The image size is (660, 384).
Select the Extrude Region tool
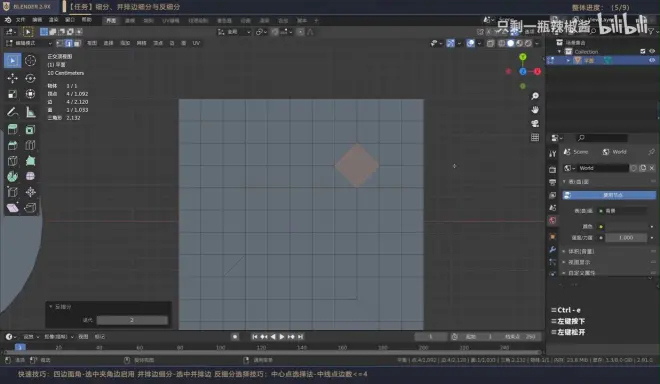tap(13, 129)
